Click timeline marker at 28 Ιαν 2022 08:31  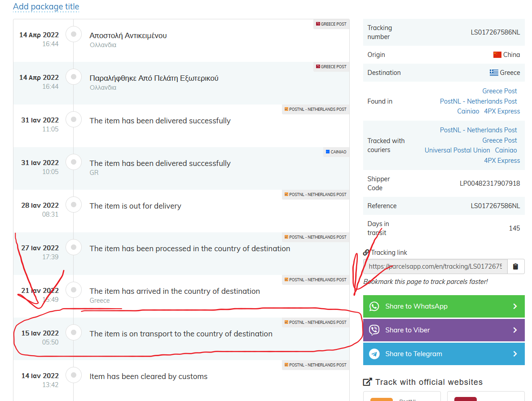click(x=74, y=205)
